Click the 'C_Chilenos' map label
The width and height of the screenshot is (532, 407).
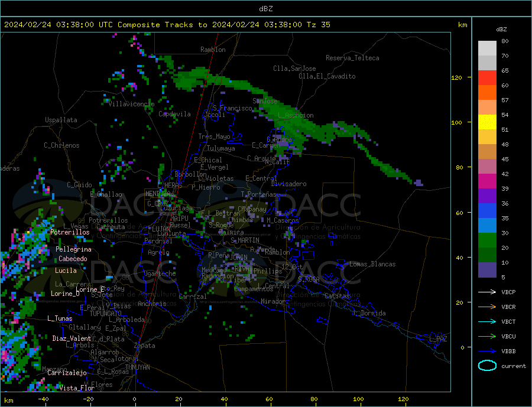pos(61,145)
